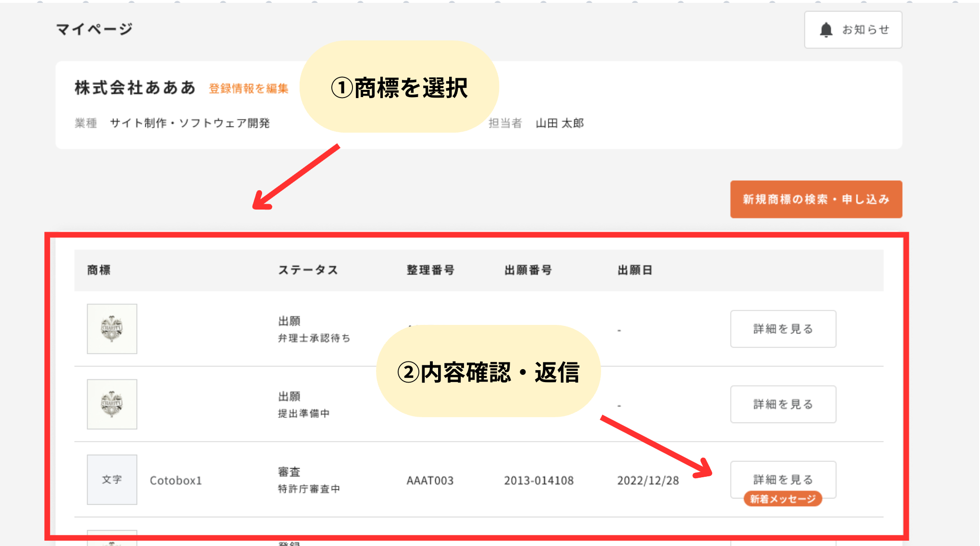The image size is (980, 546).
Task: Click 詳細を見る for 提出準備中 row
Action: (x=783, y=404)
